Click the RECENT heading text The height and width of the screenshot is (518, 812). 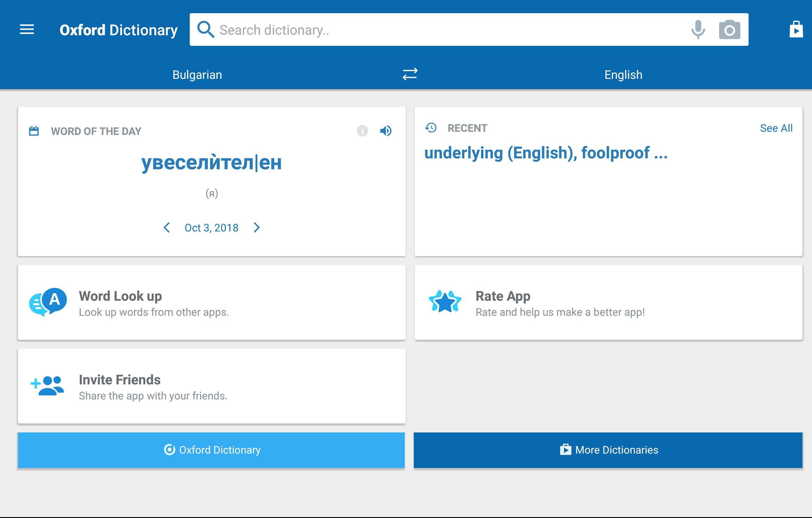pos(467,128)
